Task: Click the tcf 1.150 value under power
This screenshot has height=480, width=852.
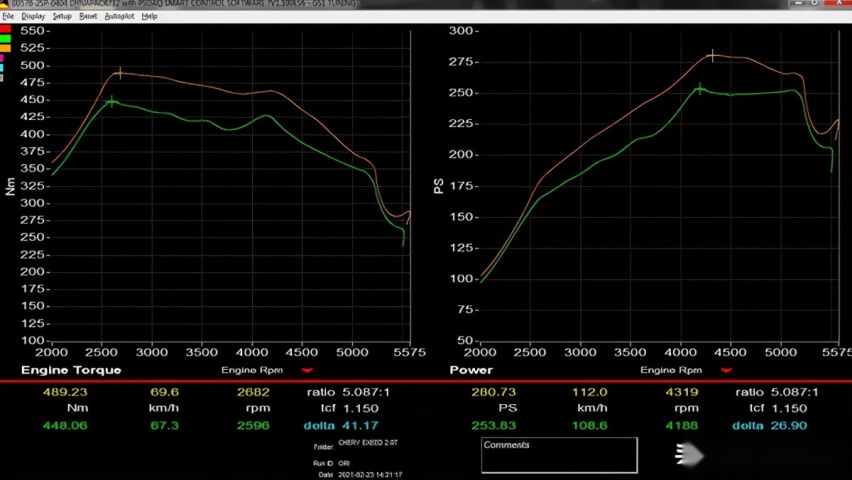Action: 788,408
